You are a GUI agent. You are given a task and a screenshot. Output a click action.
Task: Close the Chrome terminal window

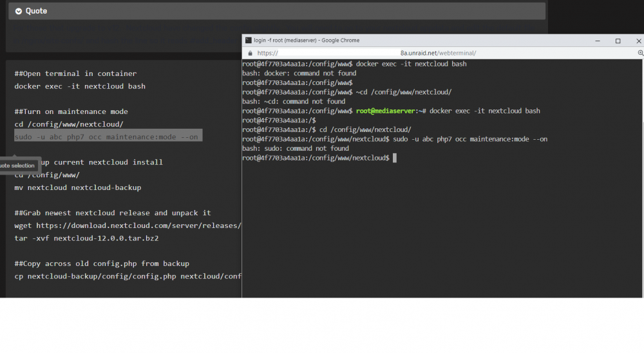point(638,41)
